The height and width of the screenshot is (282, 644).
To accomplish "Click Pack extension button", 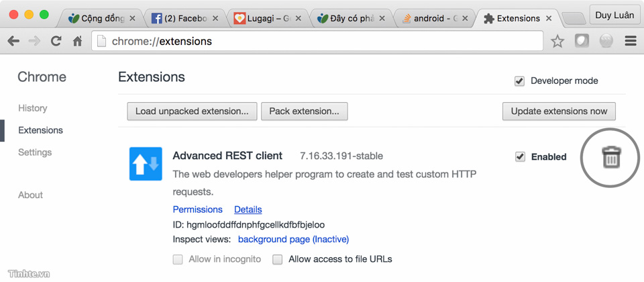I will (305, 111).
